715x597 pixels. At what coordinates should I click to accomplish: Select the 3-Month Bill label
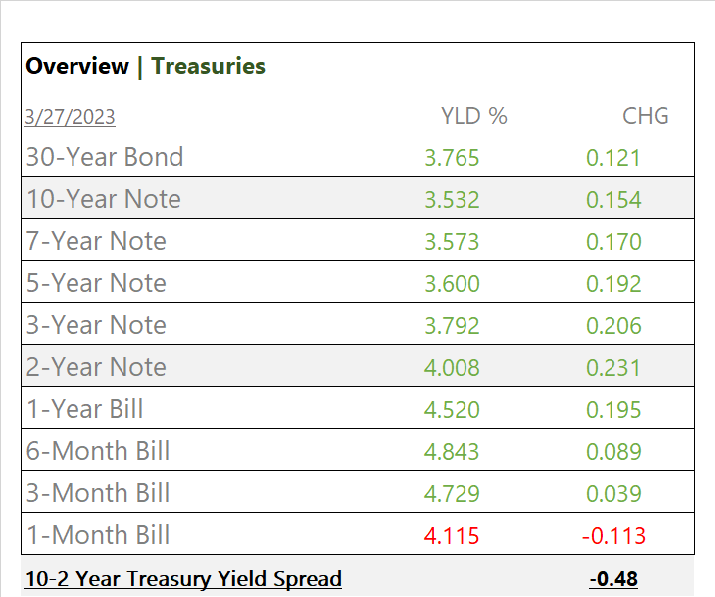point(98,493)
